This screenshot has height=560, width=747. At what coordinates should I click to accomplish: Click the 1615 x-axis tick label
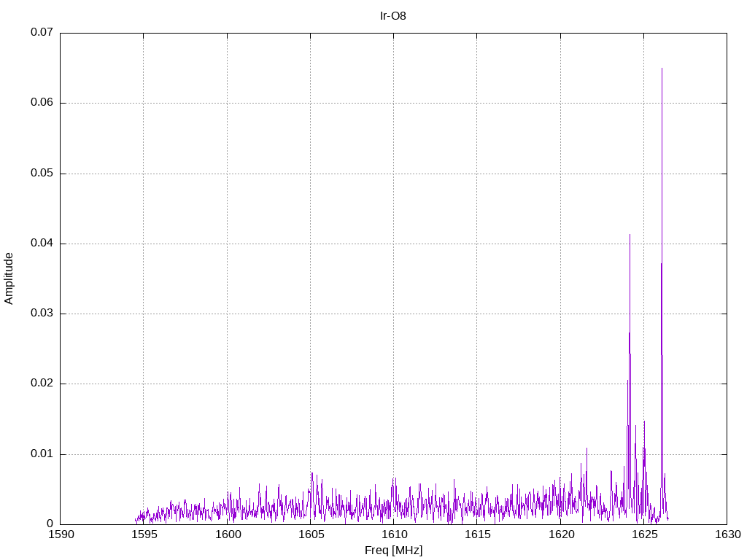pyautogui.click(x=477, y=534)
